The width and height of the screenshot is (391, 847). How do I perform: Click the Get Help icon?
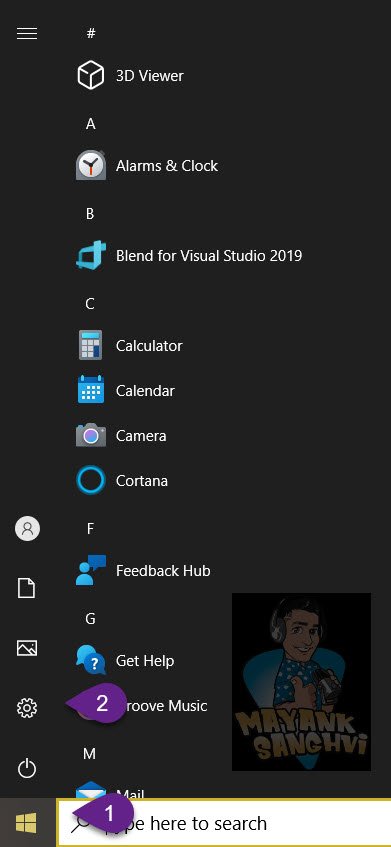[91, 660]
